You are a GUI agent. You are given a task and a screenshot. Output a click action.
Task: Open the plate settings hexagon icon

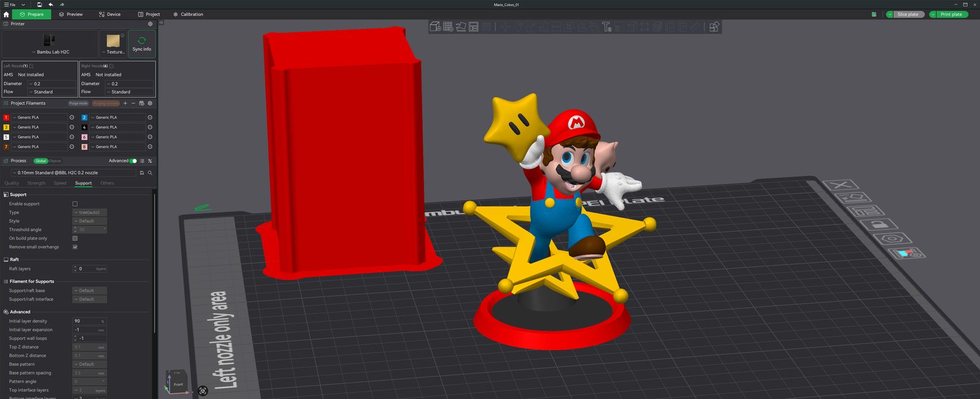coord(892,238)
